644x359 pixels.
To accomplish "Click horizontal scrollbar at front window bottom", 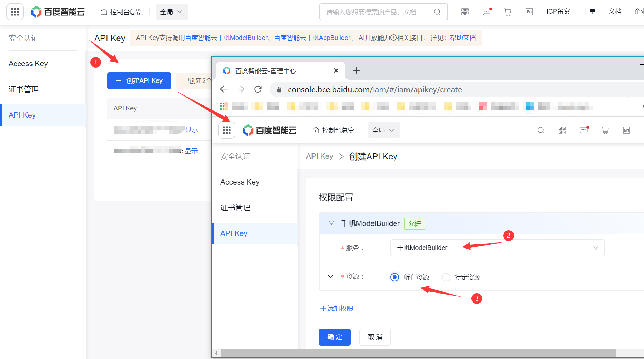I will [418, 353].
